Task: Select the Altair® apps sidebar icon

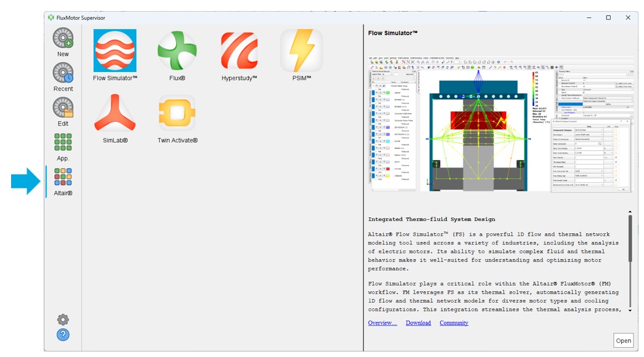Action: [63, 177]
